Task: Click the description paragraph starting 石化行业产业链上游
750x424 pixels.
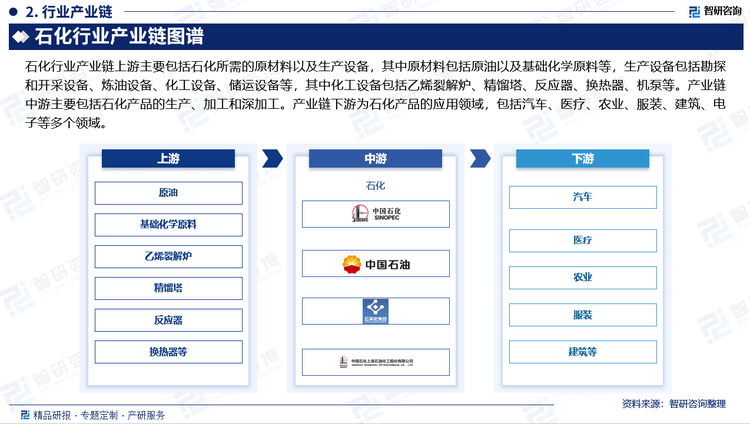Action: [375, 94]
